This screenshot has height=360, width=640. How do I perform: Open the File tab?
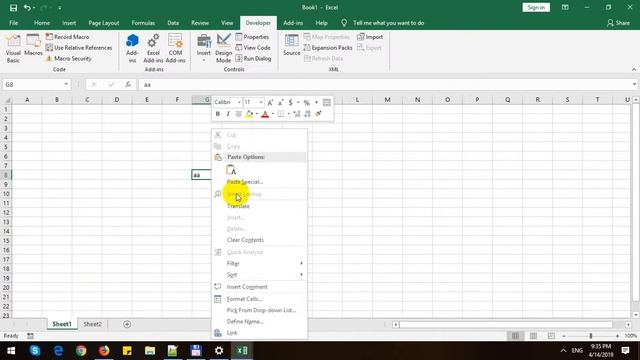(13, 23)
